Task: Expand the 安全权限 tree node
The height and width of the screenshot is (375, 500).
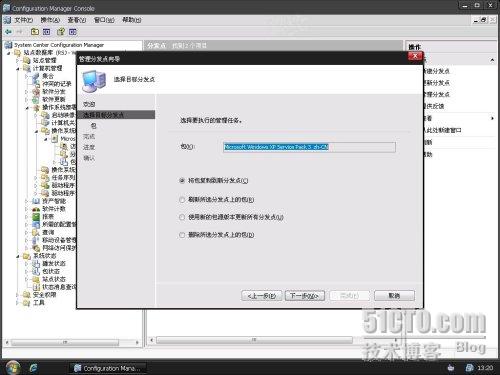Action: (x=18, y=295)
